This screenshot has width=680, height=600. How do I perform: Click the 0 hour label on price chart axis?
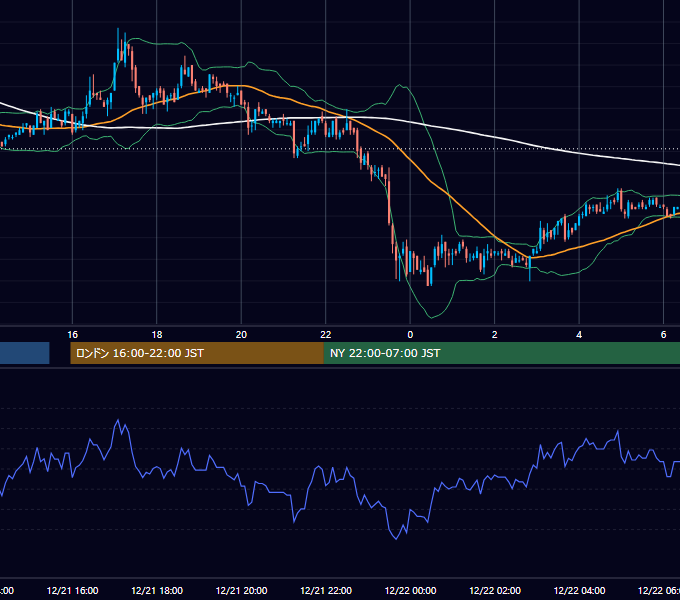(x=410, y=335)
